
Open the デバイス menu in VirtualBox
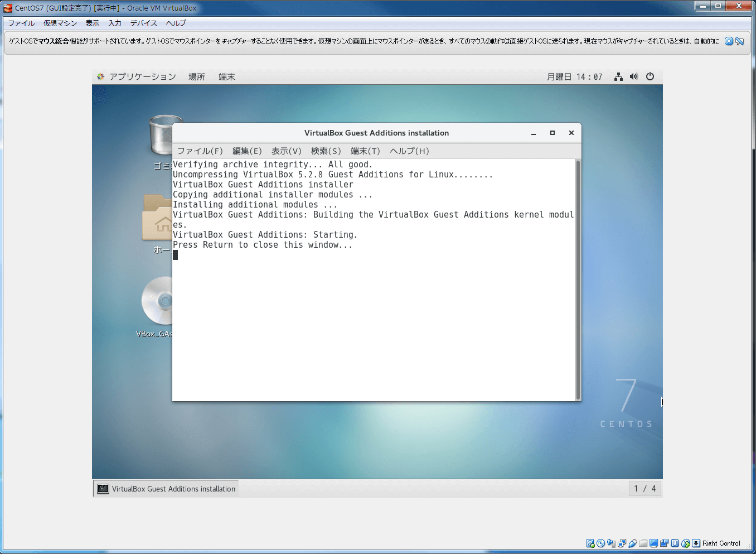point(143,23)
